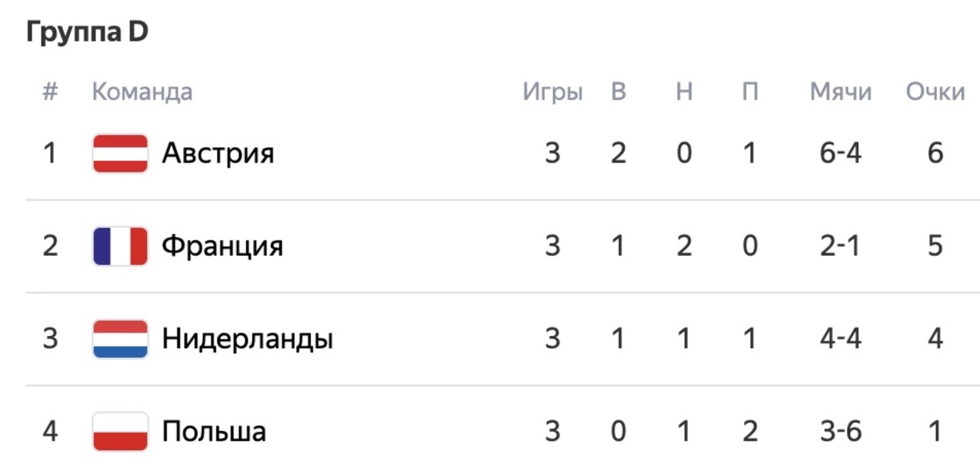Open the Франция team link

[222, 246]
